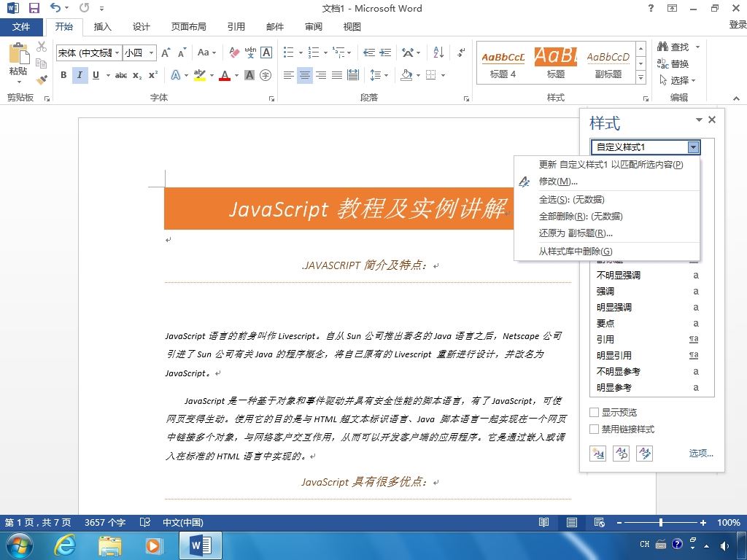Click 更新 自定义样式1 以匹配所选内容
The width and height of the screenshot is (747, 560).
[x=607, y=164]
